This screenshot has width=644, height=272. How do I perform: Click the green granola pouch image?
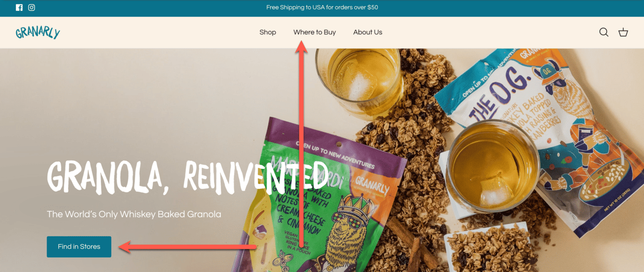324,199
